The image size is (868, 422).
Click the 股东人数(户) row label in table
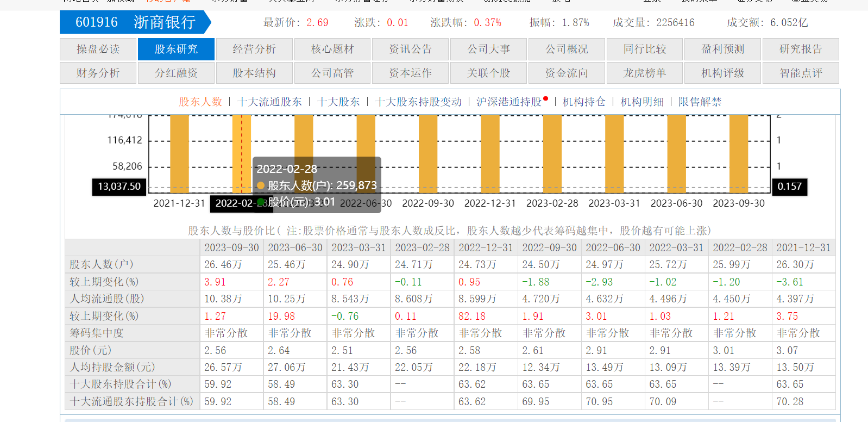(102, 264)
